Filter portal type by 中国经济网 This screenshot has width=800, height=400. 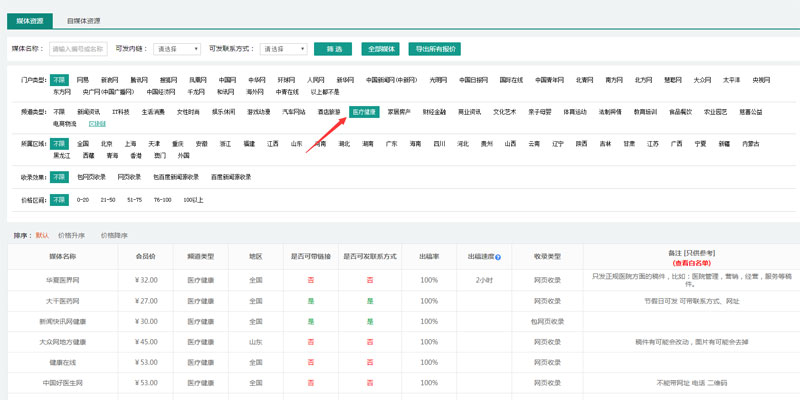pyautogui.click(x=161, y=92)
